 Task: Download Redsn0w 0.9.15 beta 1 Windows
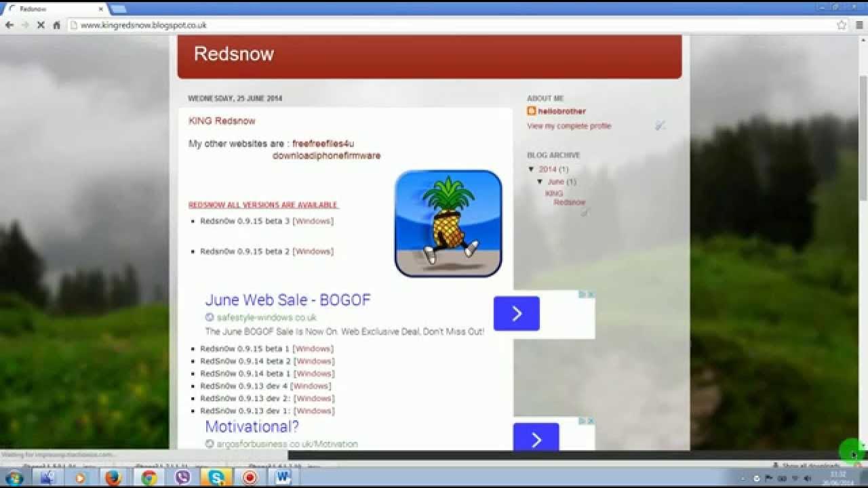click(x=313, y=349)
